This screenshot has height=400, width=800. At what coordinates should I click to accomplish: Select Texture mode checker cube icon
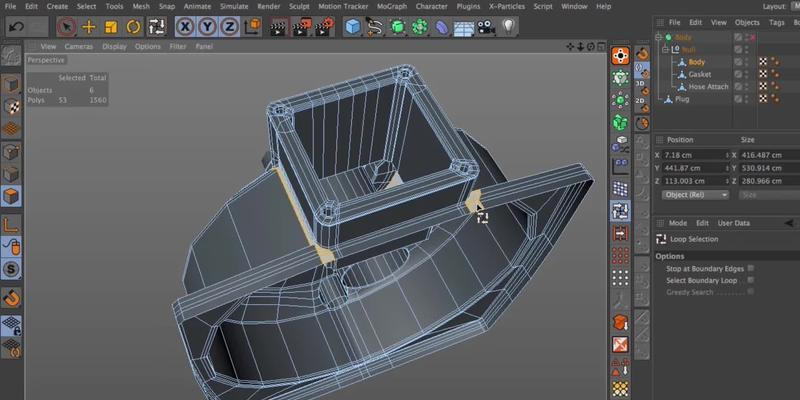11,106
